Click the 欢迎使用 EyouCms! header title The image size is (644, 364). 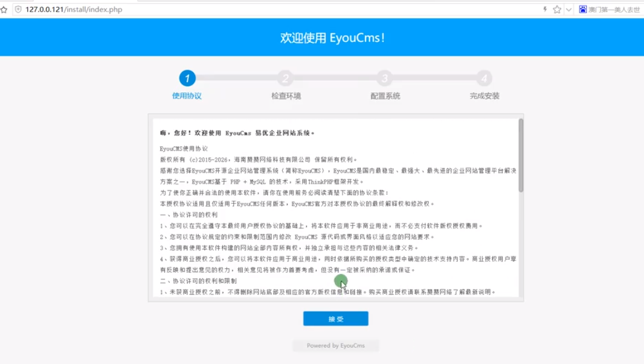tap(333, 38)
